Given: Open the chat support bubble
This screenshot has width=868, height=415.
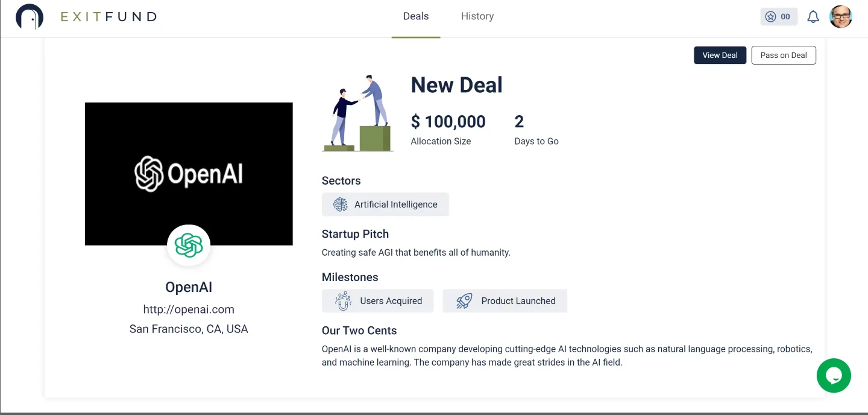Looking at the screenshot, I should pyautogui.click(x=834, y=375).
